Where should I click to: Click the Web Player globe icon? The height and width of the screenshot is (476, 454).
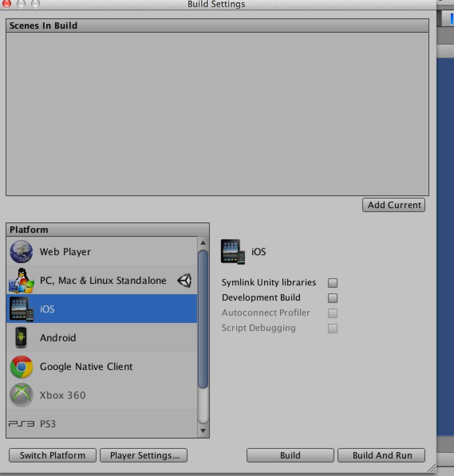21,252
